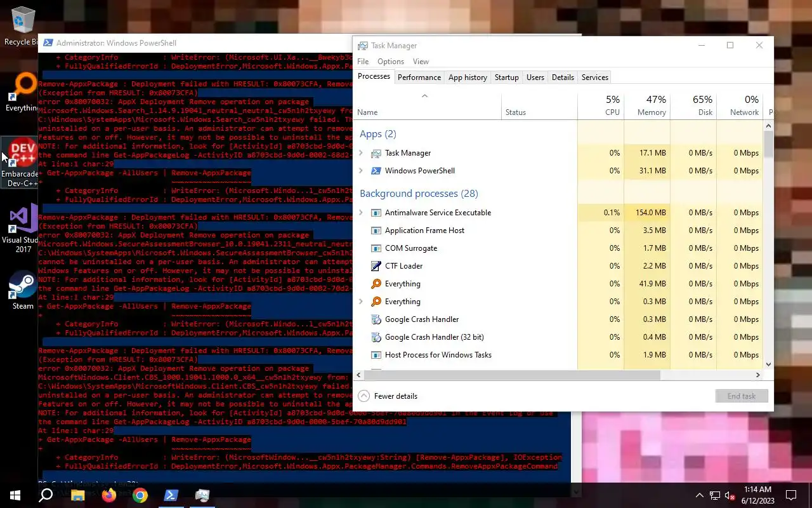Expand the Windows PowerShell app row
The image size is (812, 508).
click(361, 171)
